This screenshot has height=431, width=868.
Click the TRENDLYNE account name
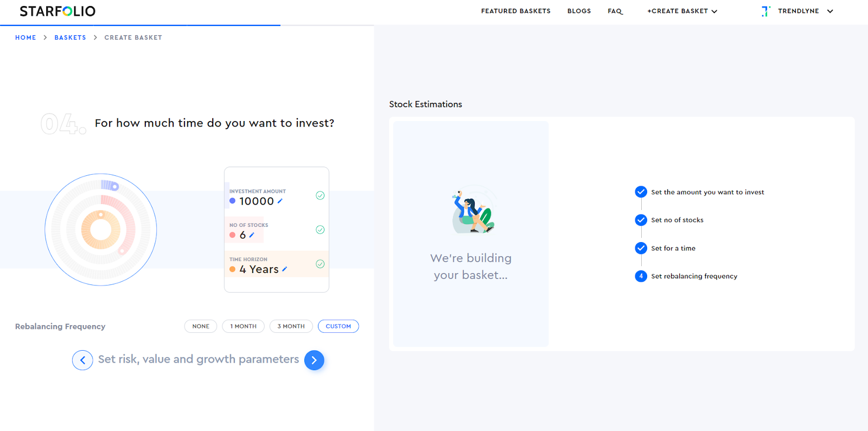[799, 11]
